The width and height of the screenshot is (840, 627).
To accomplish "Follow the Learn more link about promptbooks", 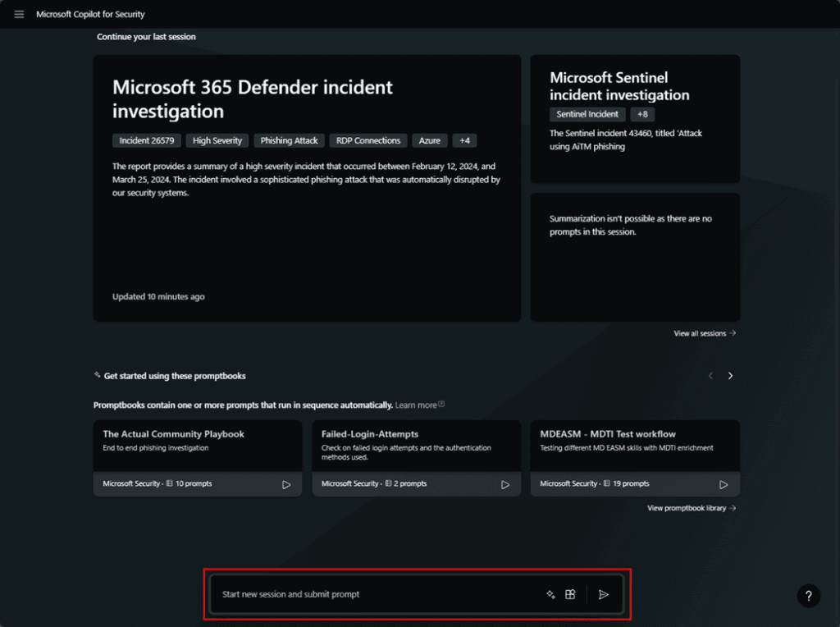I will 419,405.
